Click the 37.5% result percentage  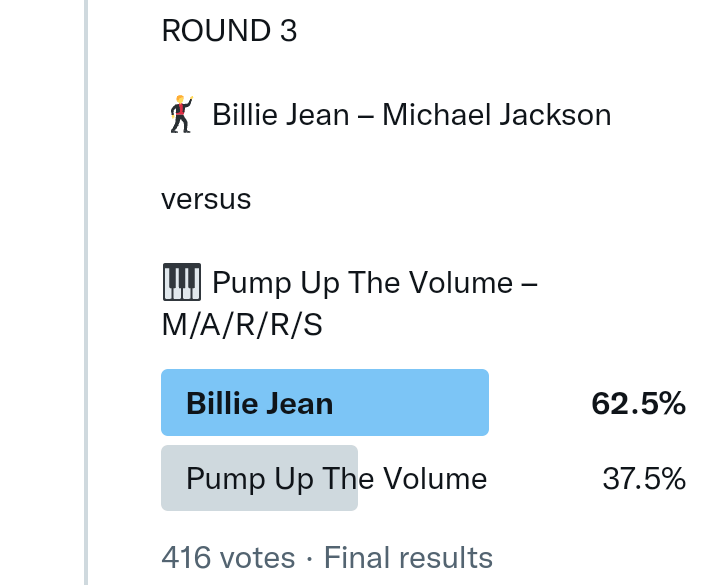[643, 479]
